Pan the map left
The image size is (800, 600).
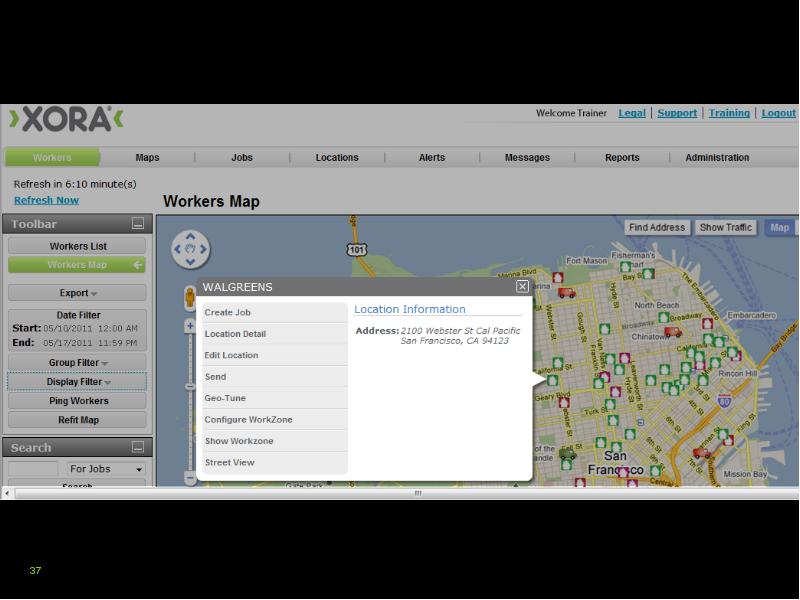(x=178, y=249)
